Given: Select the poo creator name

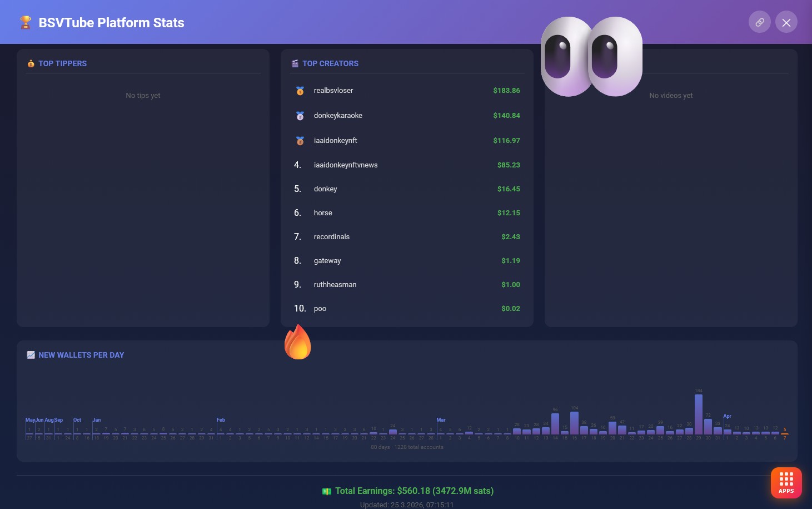Looking at the screenshot, I should (x=320, y=309).
